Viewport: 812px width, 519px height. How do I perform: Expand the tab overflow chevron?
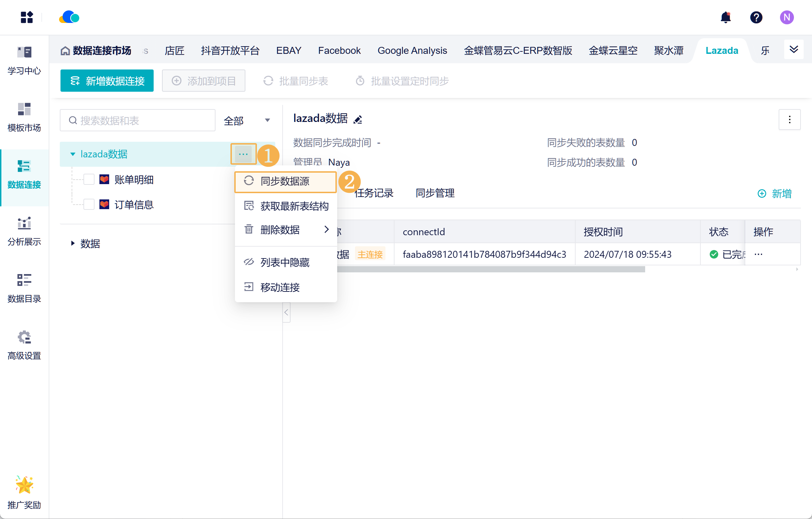pos(794,49)
